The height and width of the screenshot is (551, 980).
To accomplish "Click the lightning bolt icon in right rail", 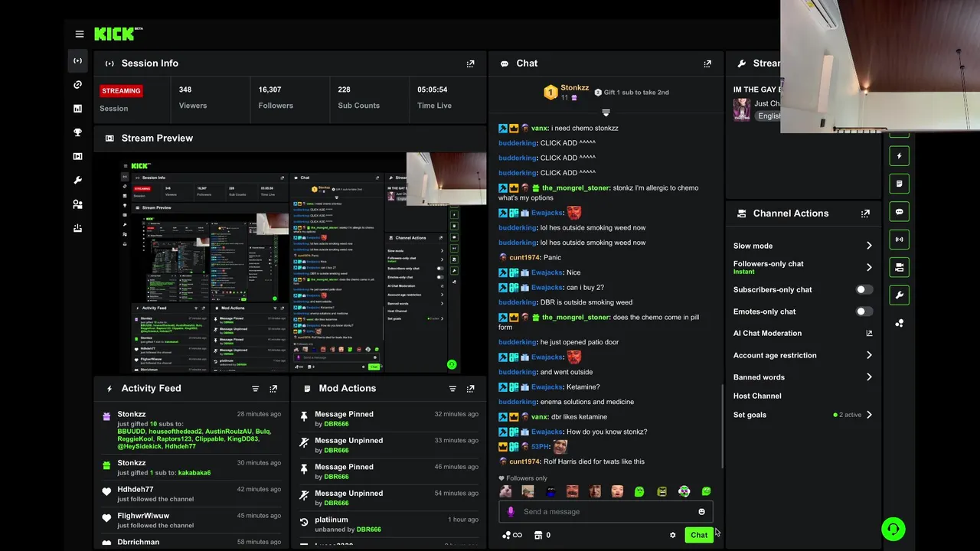I will coord(900,156).
